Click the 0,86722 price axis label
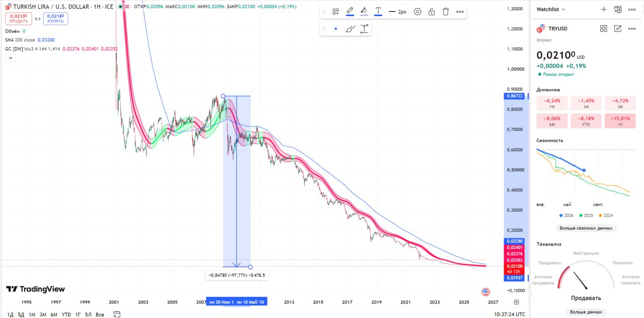Screen dimensions: 644x318 pyautogui.click(x=514, y=96)
